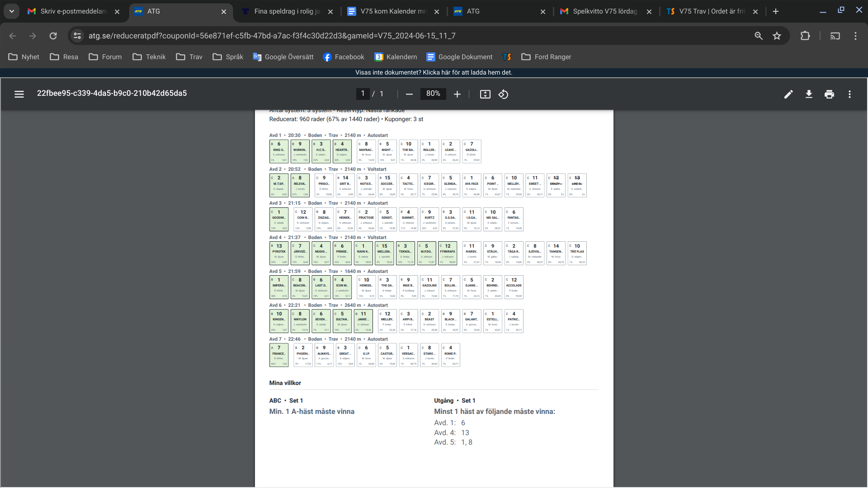Screen dimensions: 868x488
Task: Click the PDF zoom in button
Action: tap(457, 94)
